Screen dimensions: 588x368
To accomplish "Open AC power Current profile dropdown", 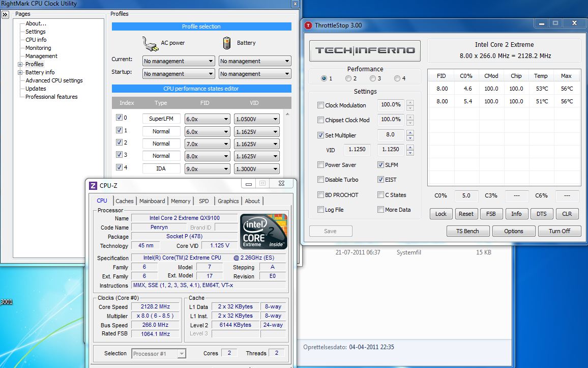I will click(x=179, y=61).
